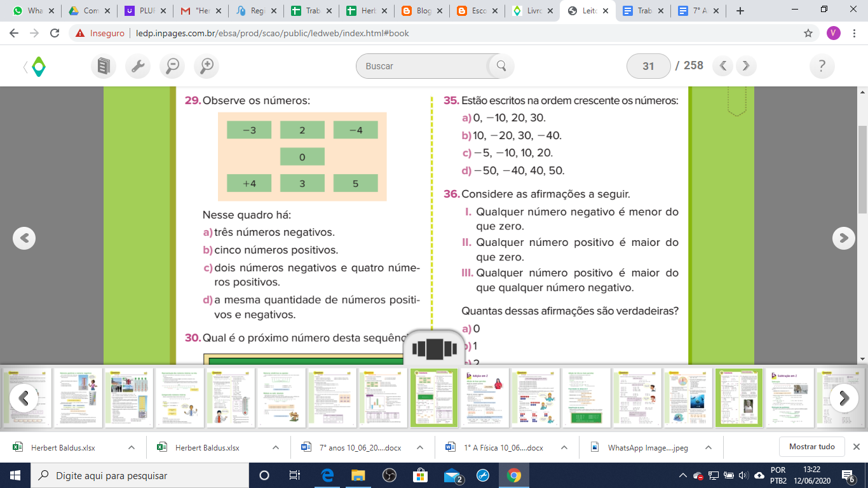Open Windows Start menu
This screenshot has width=868, height=488.
coord(15,475)
